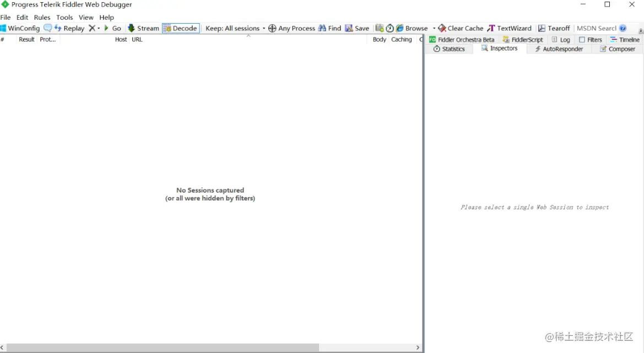The width and height of the screenshot is (644, 353).
Task: Open the Help menu
Action: point(106,17)
